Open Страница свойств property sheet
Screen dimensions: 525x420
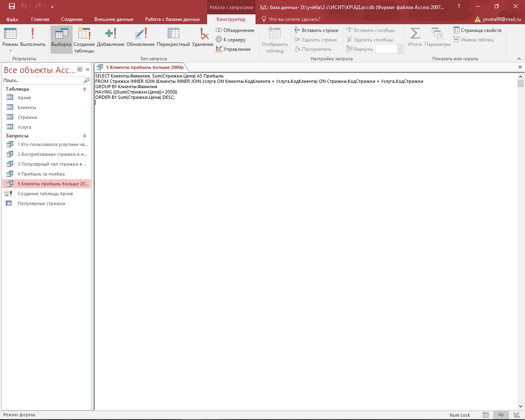pyautogui.click(x=477, y=30)
